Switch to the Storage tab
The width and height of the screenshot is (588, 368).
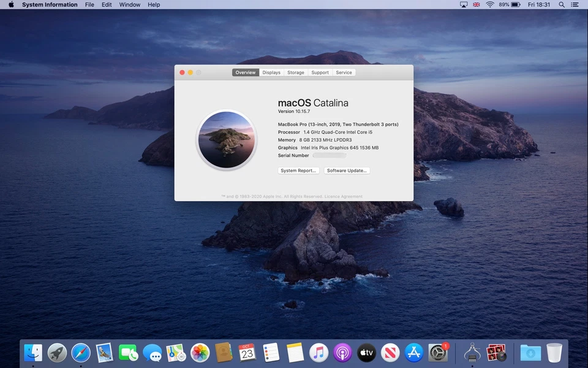click(x=296, y=72)
